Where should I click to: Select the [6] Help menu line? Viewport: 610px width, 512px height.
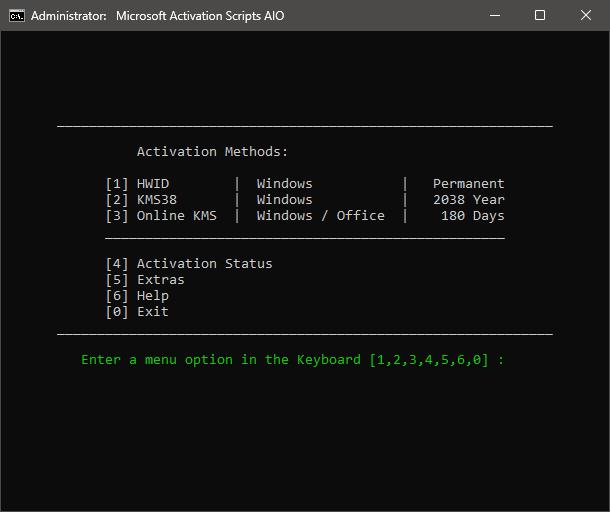point(137,296)
